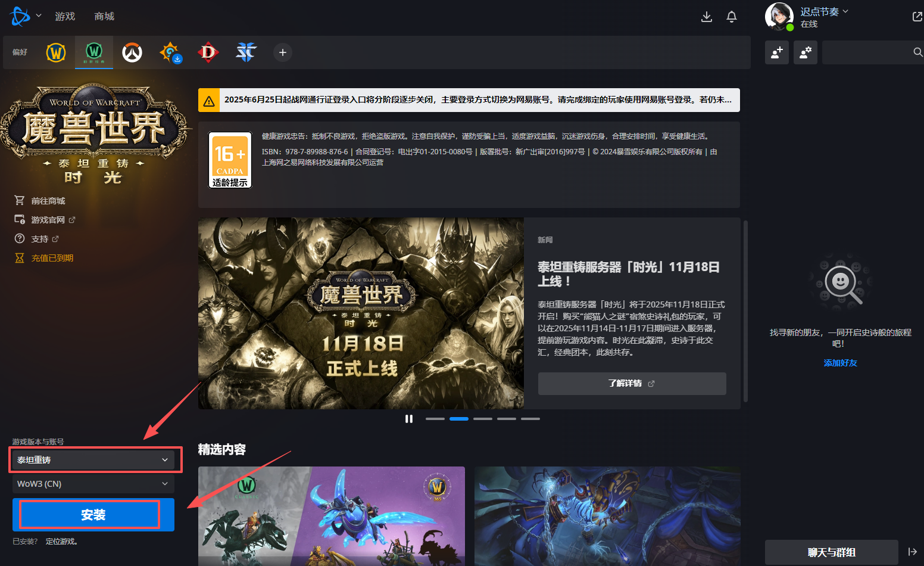The height and width of the screenshot is (566, 924).
Task: Expand the WoW3 (CN) account dropdown
Action: coord(93,484)
